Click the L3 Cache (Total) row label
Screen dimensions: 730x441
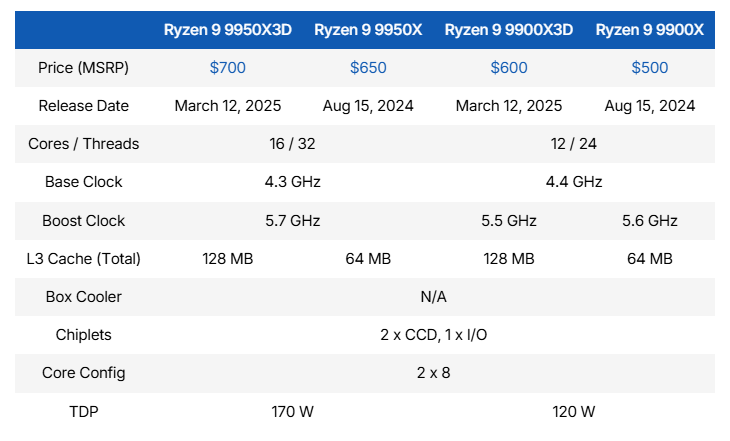pyautogui.click(x=83, y=258)
